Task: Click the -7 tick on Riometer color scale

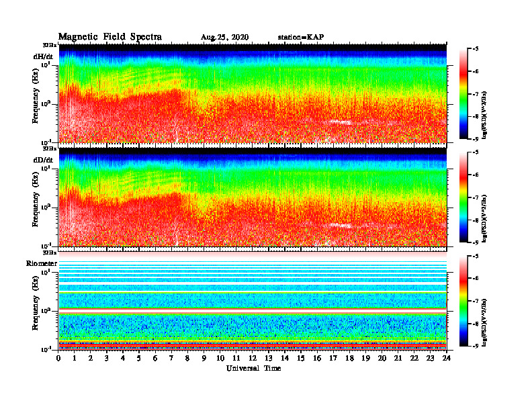Action: [x=474, y=301]
